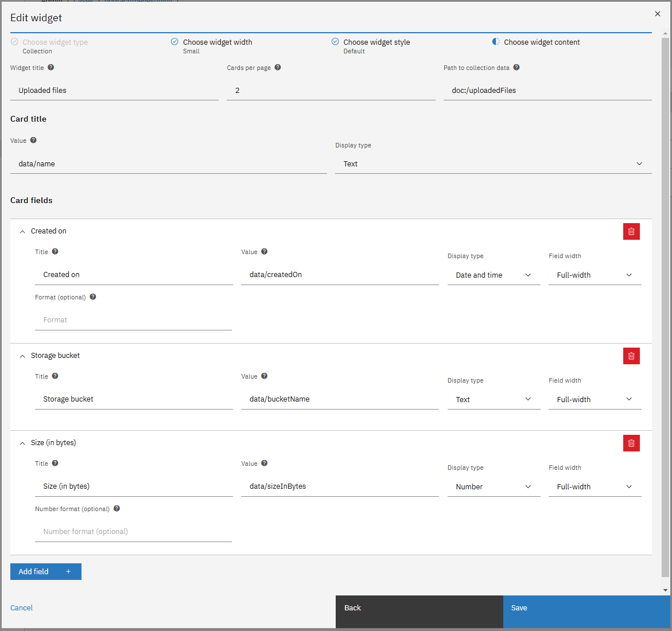The width and height of the screenshot is (672, 631).
Task: Click the Add field button
Action: [46, 572]
